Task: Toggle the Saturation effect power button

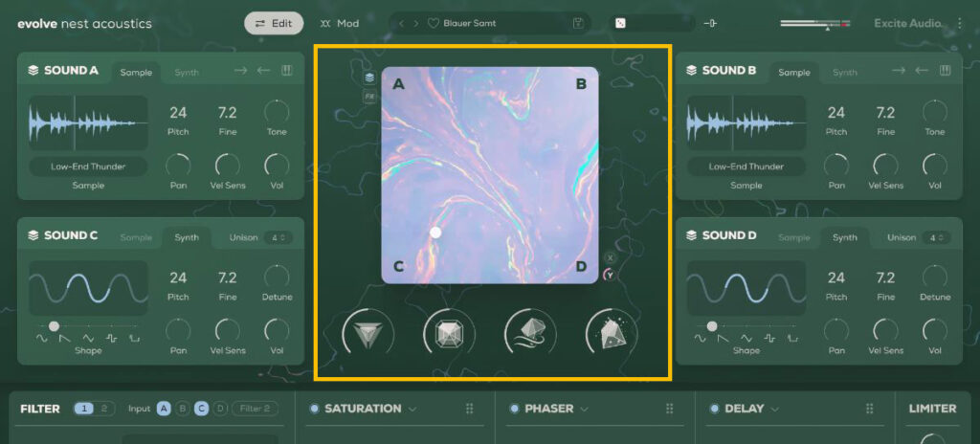Action: point(314,409)
